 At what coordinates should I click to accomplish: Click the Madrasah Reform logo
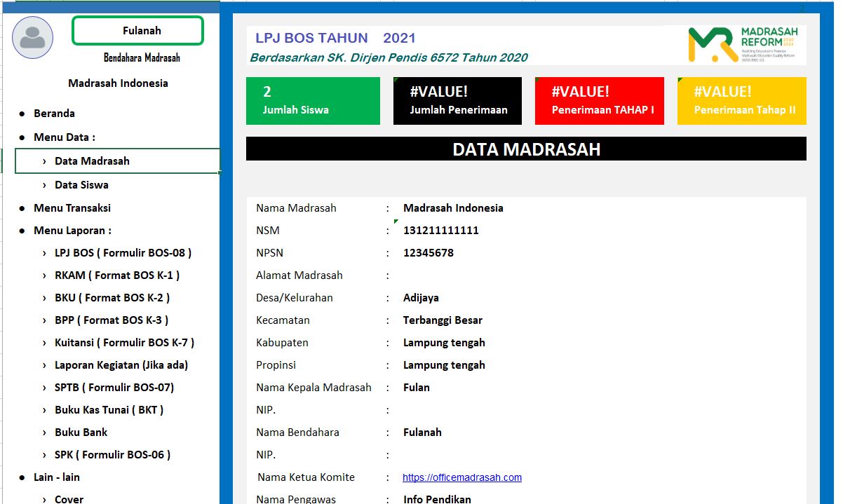coord(747,45)
